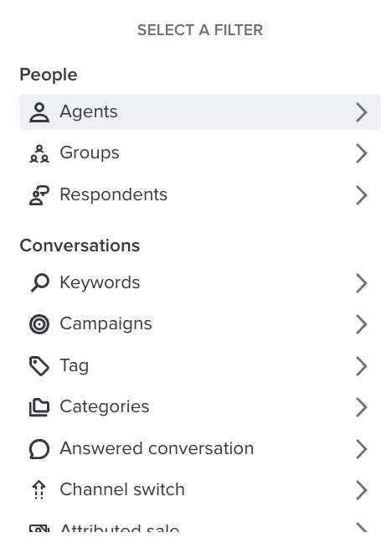Open the Campaigns chevron arrow
This screenshot has height=548, width=392.
click(x=361, y=324)
